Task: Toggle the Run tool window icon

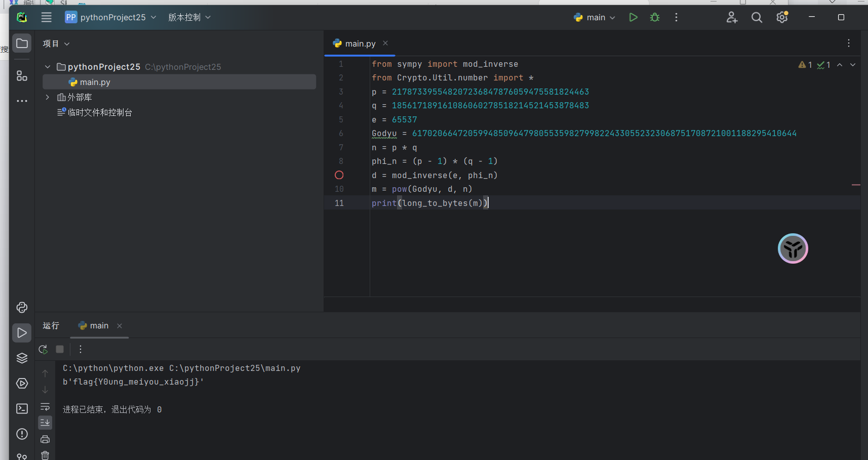Action: point(22,332)
